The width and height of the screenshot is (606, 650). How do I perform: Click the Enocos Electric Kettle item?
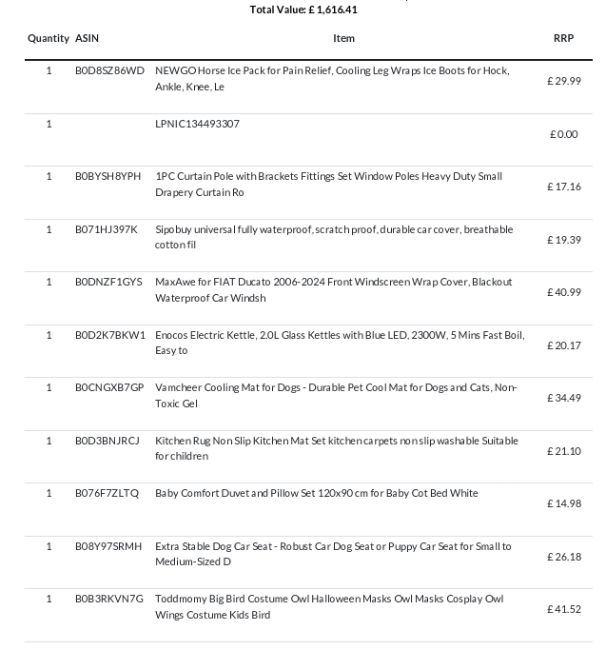(340, 342)
